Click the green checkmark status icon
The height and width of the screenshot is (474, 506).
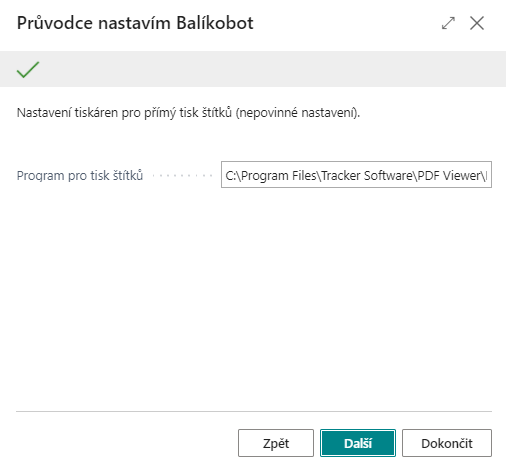tap(28, 70)
